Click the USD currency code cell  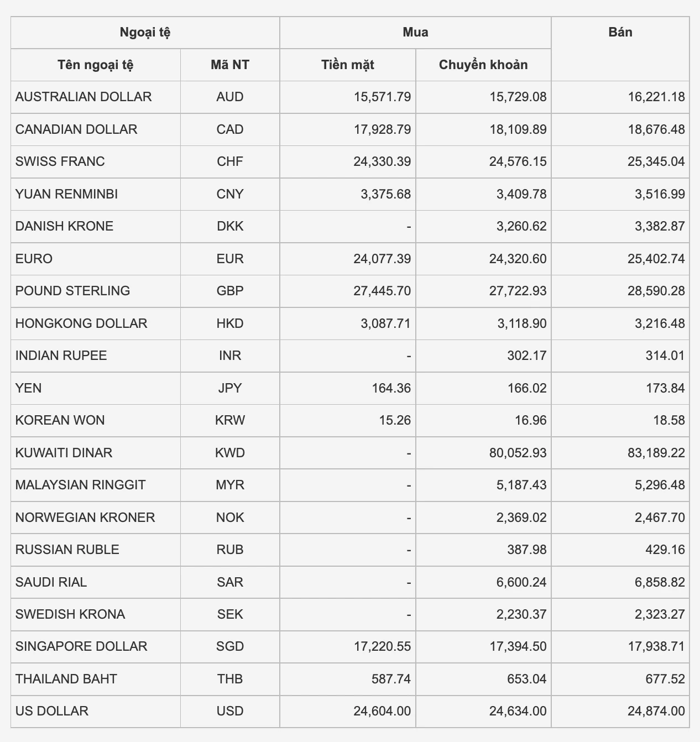point(229,711)
